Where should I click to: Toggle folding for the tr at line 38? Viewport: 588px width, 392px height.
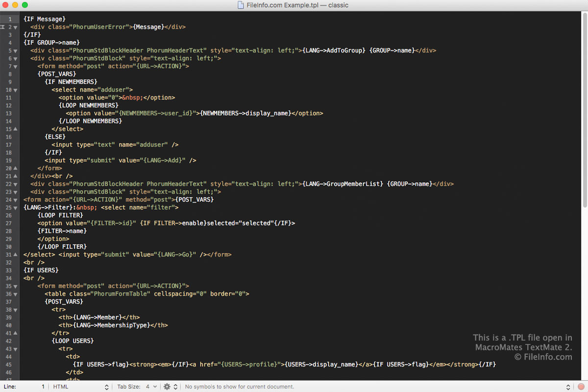pyautogui.click(x=15, y=309)
